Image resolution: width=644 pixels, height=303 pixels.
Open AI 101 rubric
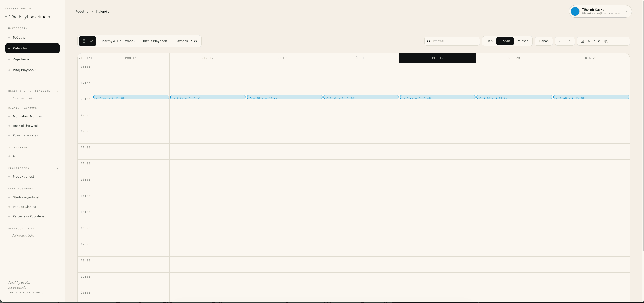pyautogui.click(x=17, y=156)
